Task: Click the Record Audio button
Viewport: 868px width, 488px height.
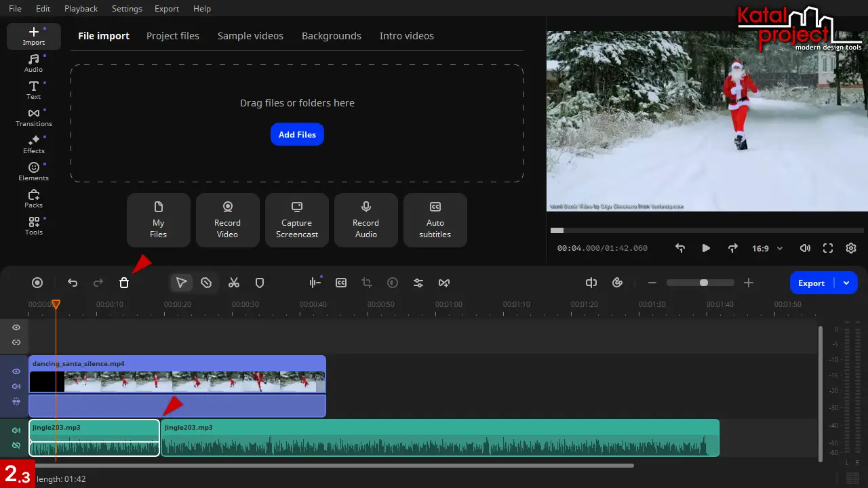Action: point(366,220)
